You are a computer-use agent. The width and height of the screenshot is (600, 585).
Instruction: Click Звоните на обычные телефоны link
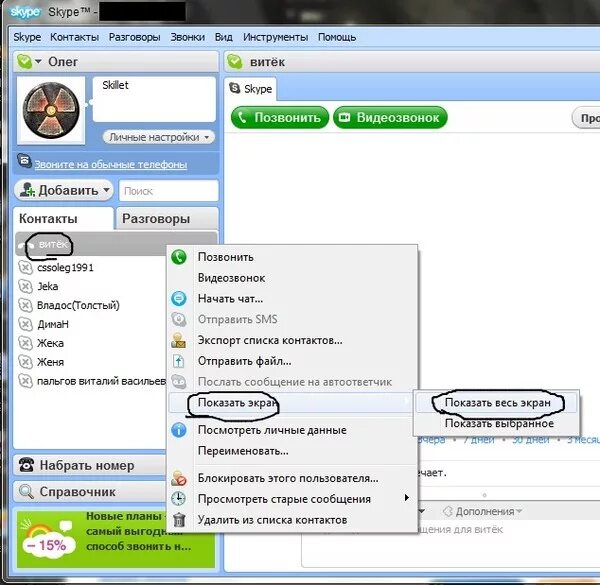(111, 164)
